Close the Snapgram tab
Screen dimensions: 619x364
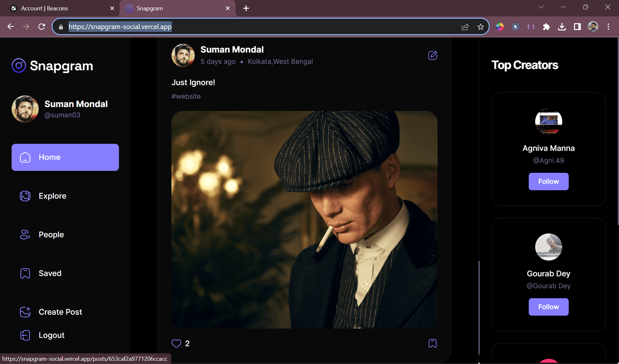228,8
